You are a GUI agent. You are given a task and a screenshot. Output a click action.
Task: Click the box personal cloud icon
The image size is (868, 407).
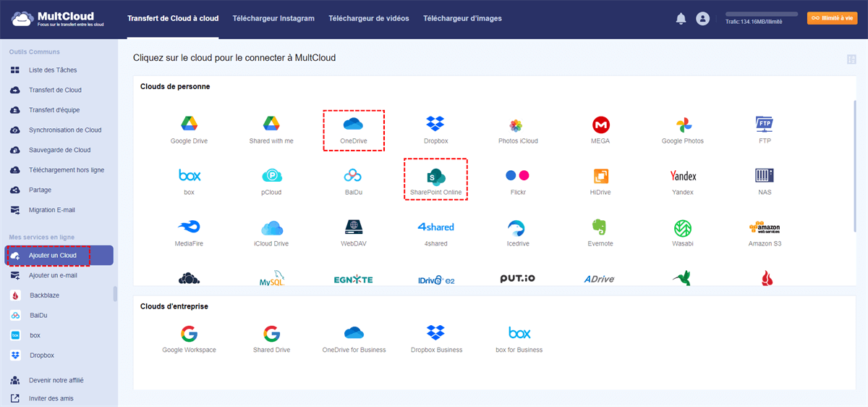tap(189, 175)
